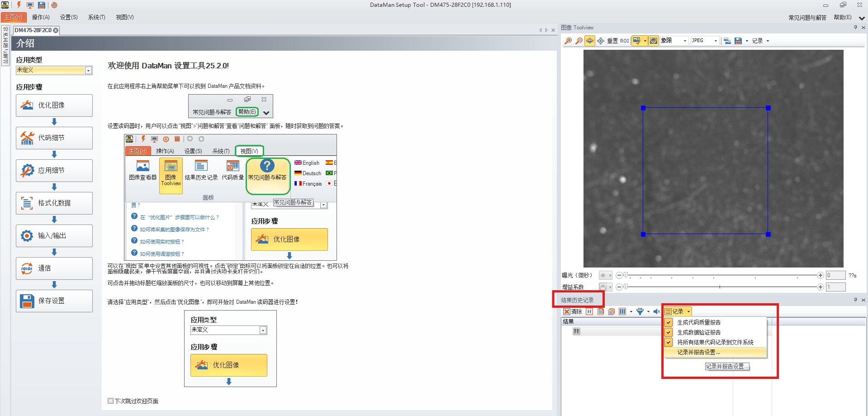Click the columns icon in results toolbar
Viewport: 868px width, 416px height.
(x=622, y=311)
